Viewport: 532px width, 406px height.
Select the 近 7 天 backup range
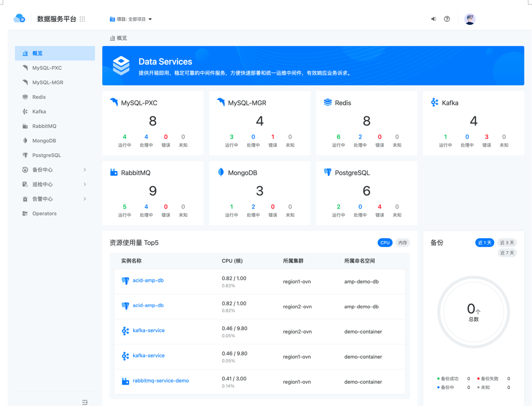[x=507, y=253]
